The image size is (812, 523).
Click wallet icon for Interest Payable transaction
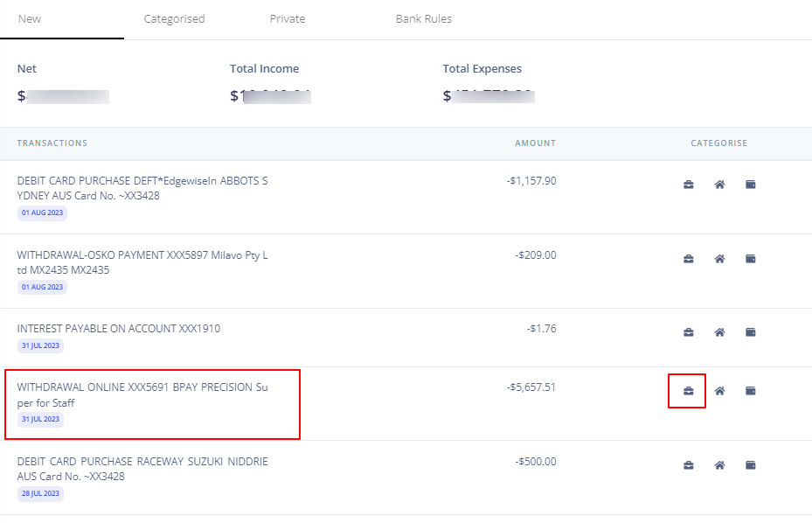point(750,332)
